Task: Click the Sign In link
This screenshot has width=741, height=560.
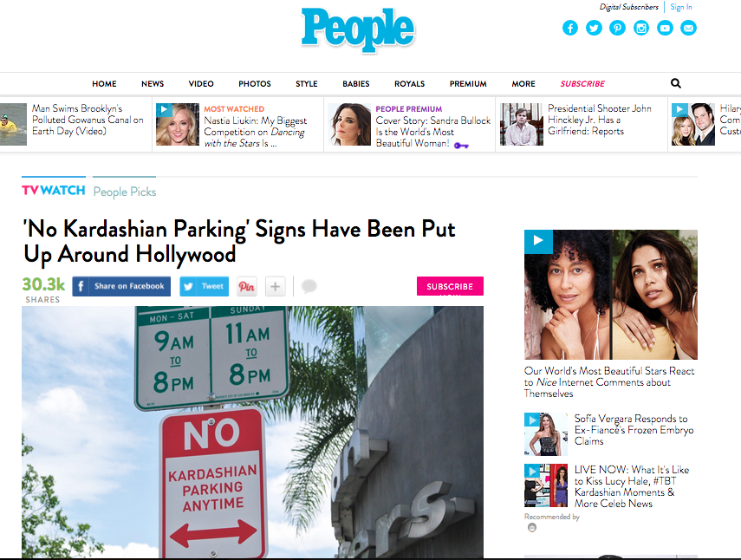Action: pyautogui.click(x=681, y=7)
